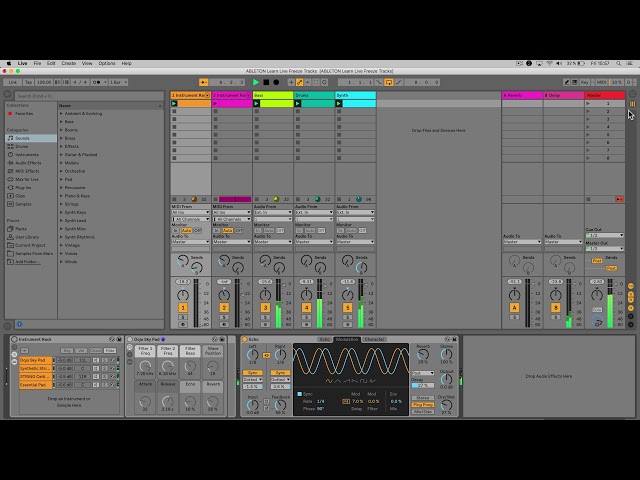Viewport: 640px width, 480px height.
Task: Click Stop All Clips button on Master
Action: tap(589, 199)
